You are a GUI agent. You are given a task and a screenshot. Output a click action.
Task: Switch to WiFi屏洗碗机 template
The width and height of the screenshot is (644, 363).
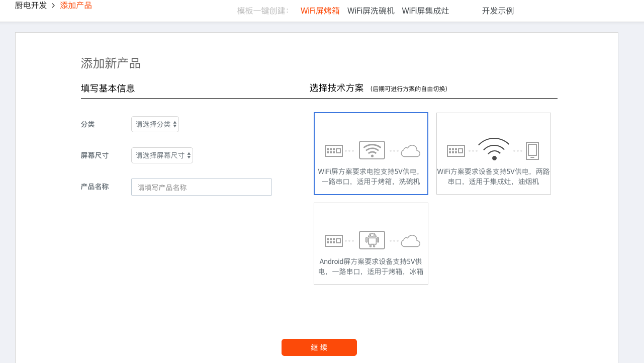[x=371, y=11]
